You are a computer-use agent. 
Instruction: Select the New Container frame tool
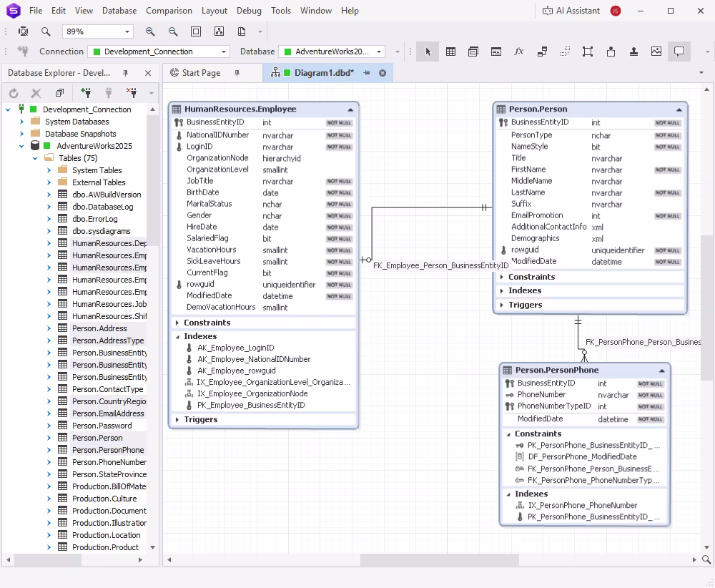click(588, 52)
